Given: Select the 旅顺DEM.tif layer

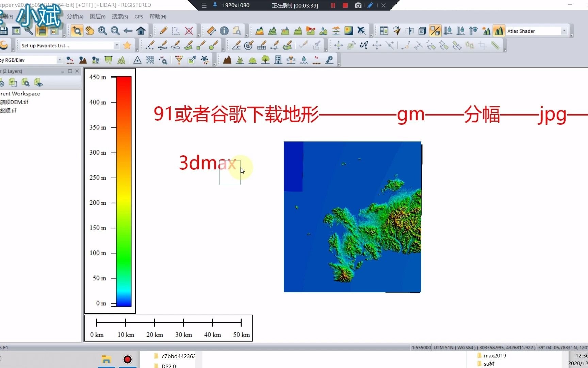Looking at the screenshot, I should tap(14, 102).
